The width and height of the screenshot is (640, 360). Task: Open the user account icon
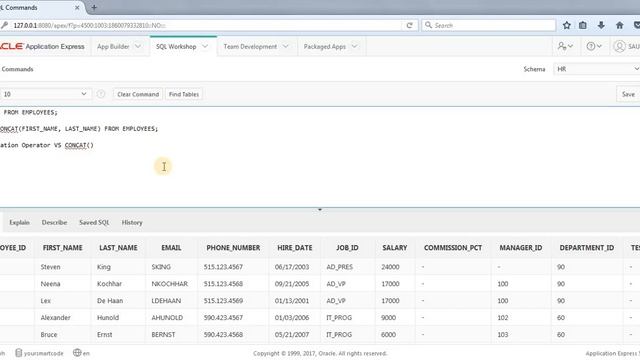tap(619, 46)
